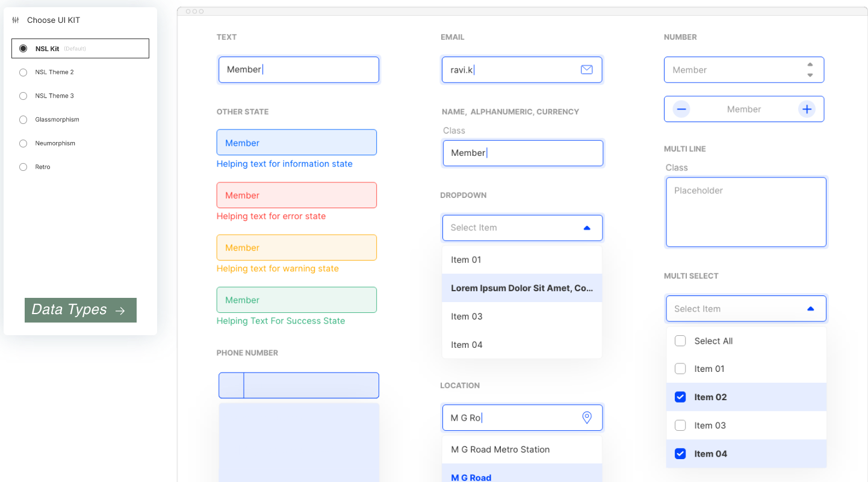Click the minus button in number stepper
The height and width of the screenshot is (482, 868).
tap(681, 109)
